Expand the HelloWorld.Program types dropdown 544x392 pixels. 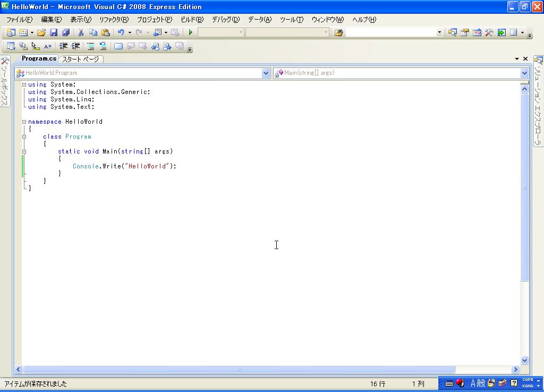coord(266,73)
